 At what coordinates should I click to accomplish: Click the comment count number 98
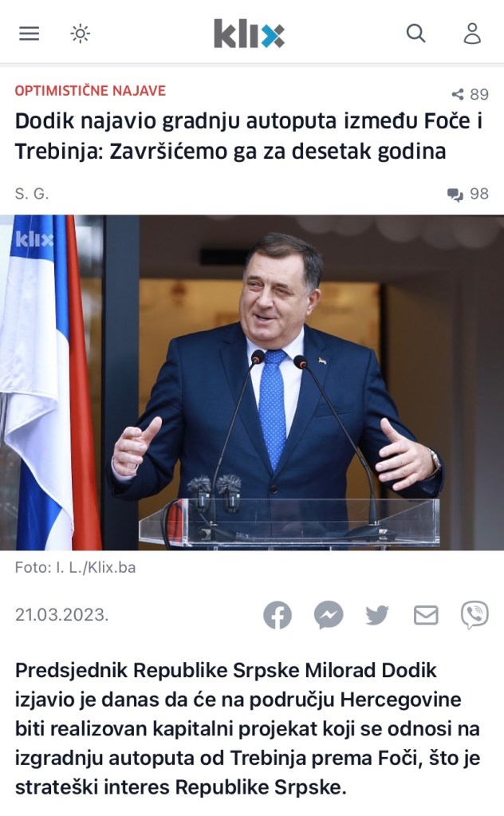click(x=479, y=194)
